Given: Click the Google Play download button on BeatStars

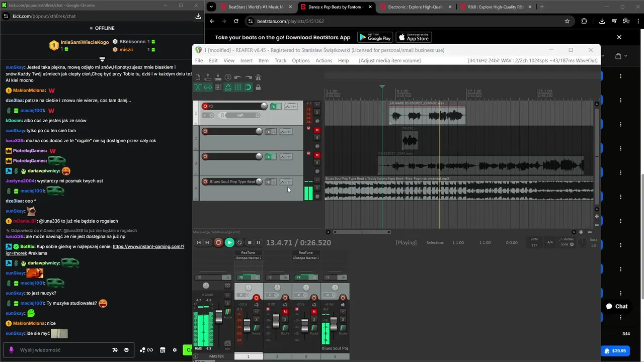Looking at the screenshot, I should click(375, 37).
